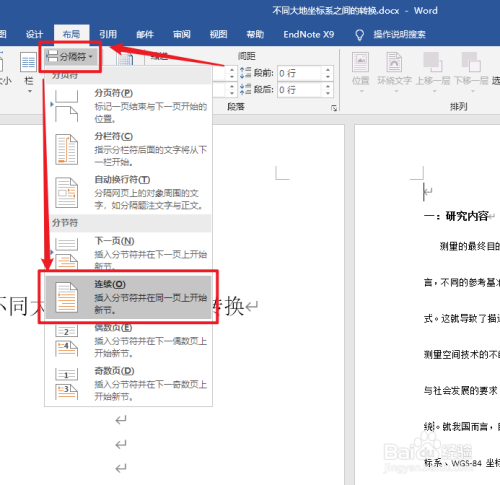Click the continuous section break icon
500x485 pixels.
click(x=66, y=297)
